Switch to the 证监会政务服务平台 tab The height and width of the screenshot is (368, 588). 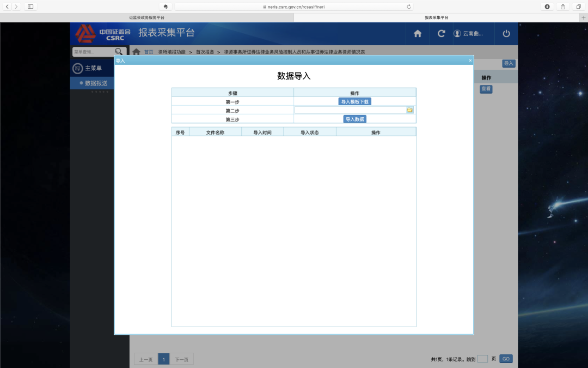(x=147, y=17)
